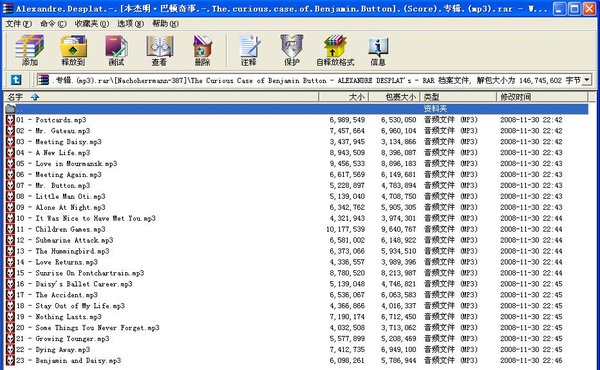Screen dimensions: 600x370
Task: Minimize the WinRAR window
Action: (x=559, y=8)
